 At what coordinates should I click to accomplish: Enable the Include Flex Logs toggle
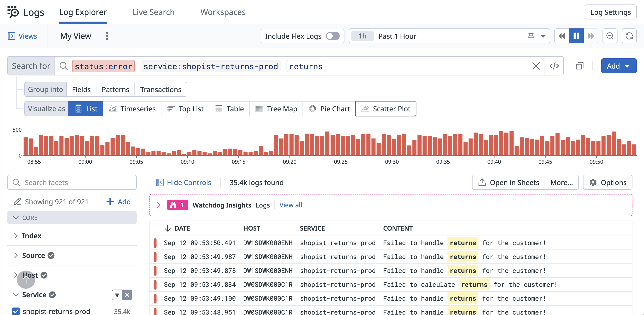pyautogui.click(x=332, y=36)
